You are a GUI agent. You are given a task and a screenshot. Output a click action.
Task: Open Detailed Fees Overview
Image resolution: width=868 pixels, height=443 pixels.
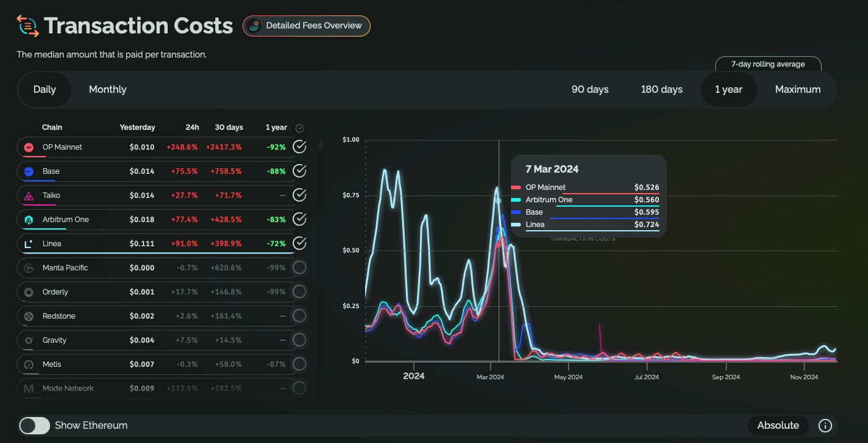pos(306,26)
